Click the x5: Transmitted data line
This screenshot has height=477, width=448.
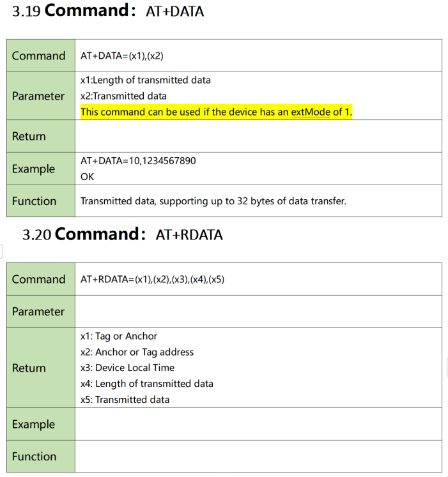tap(125, 400)
